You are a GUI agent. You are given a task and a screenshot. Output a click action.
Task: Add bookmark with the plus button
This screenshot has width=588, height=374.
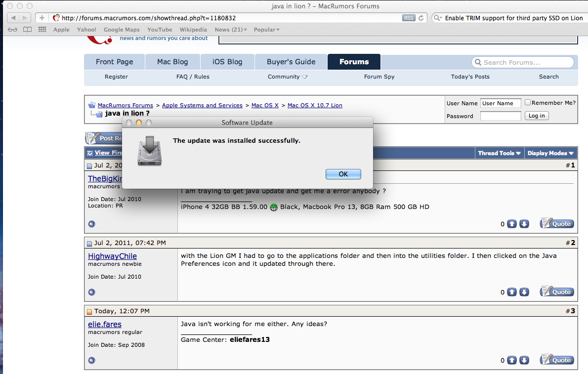(x=42, y=18)
